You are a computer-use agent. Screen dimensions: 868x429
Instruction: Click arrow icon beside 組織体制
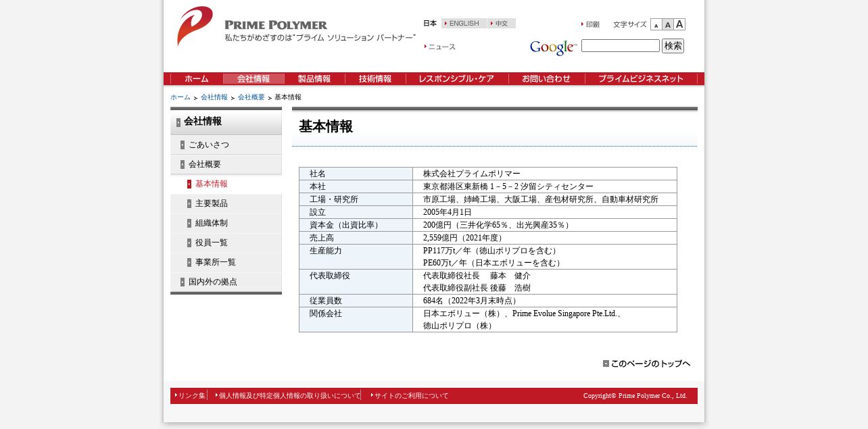point(189,224)
